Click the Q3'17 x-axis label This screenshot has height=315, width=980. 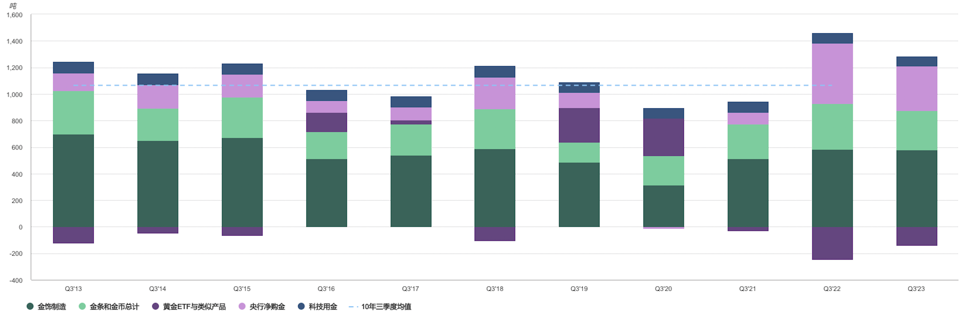(x=411, y=289)
